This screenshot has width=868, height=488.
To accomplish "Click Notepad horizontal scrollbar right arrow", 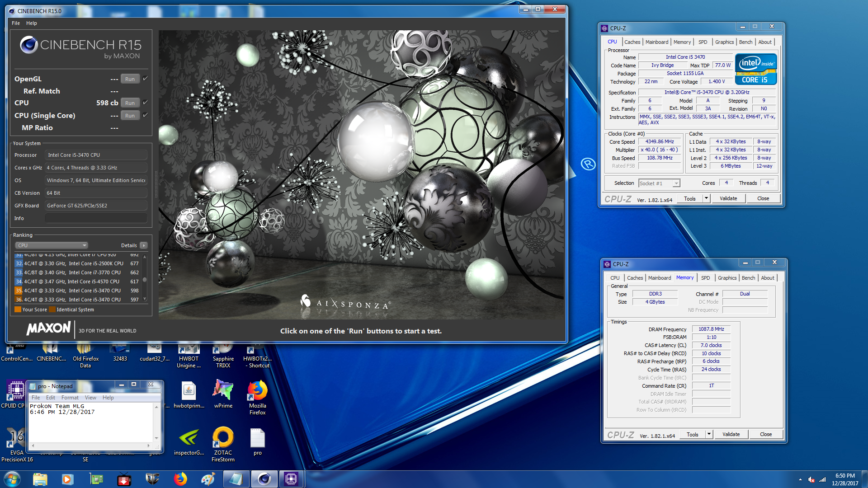I will [x=149, y=446].
